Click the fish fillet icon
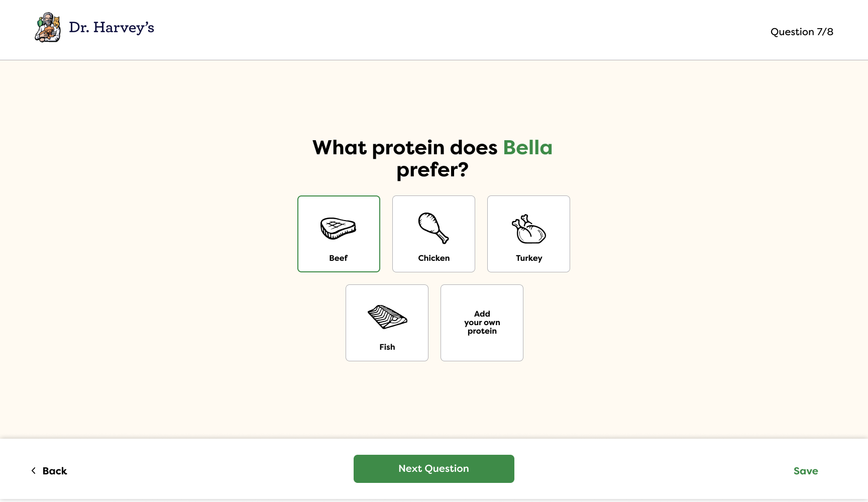Screen dimensions: 868x502 tap(387, 317)
